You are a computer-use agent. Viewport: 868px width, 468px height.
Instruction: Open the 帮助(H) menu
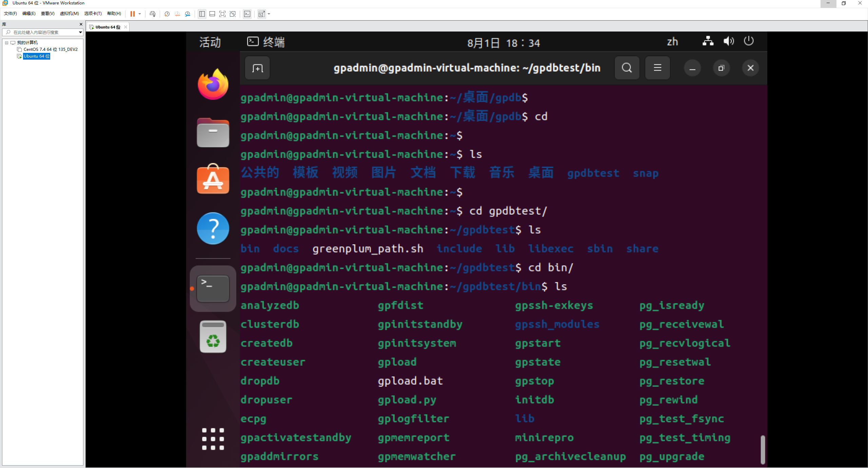pyautogui.click(x=114, y=14)
